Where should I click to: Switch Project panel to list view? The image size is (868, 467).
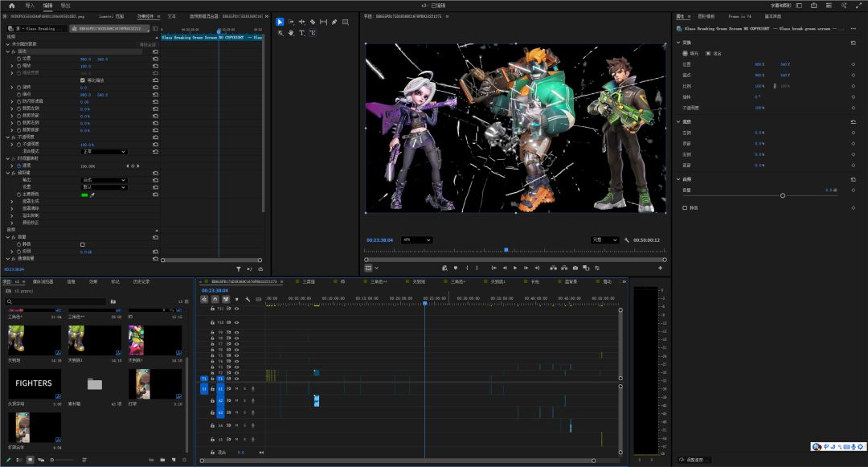19,460
